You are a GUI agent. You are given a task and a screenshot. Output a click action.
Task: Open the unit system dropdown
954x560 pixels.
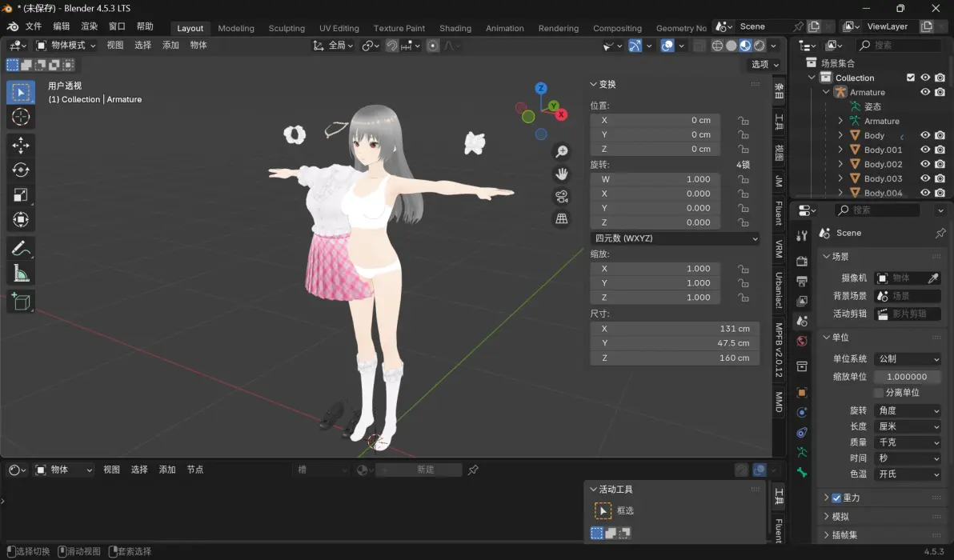pos(907,358)
